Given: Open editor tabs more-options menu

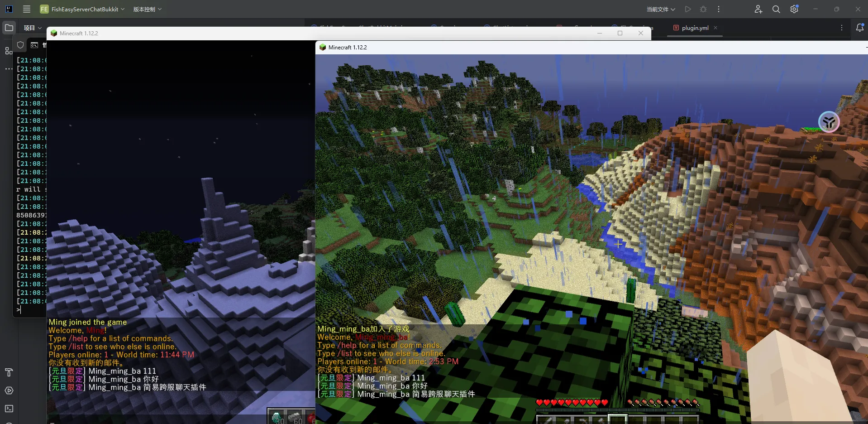Looking at the screenshot, I should click(x=842, y=28).
